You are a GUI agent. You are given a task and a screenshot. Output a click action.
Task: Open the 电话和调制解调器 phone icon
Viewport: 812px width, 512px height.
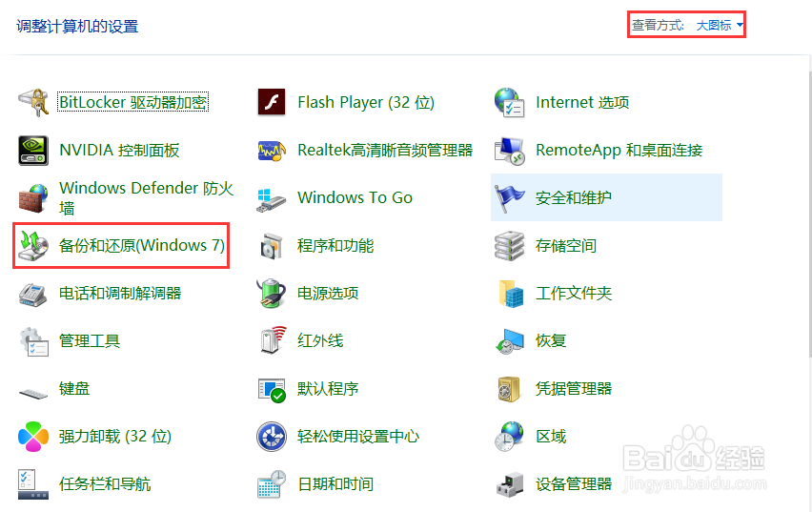[33, 294]
